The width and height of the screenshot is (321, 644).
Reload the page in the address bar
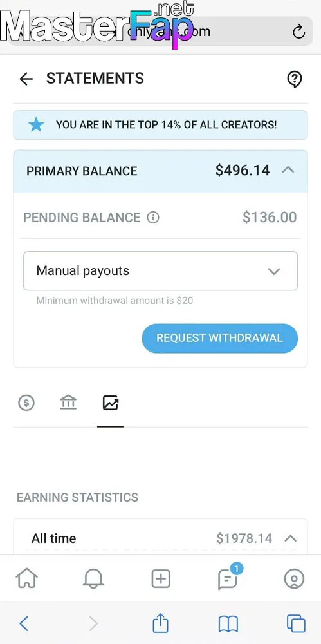298,31
